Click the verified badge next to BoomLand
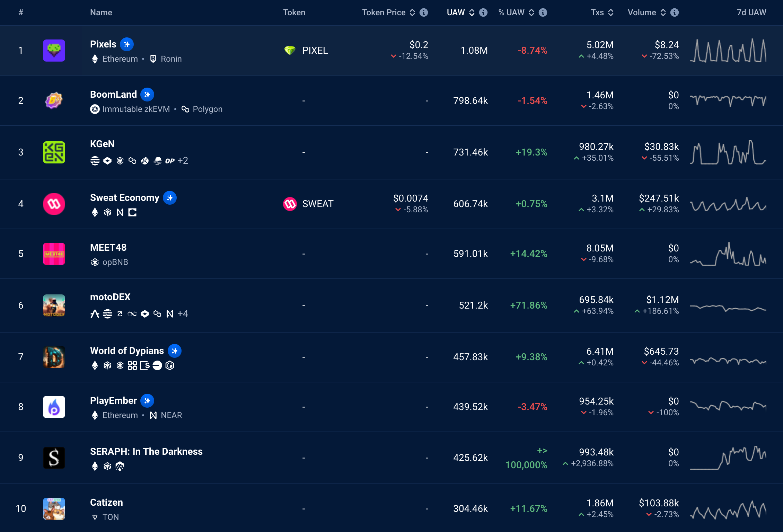This screenshot has height=532, width=783. tap(147, 95)
